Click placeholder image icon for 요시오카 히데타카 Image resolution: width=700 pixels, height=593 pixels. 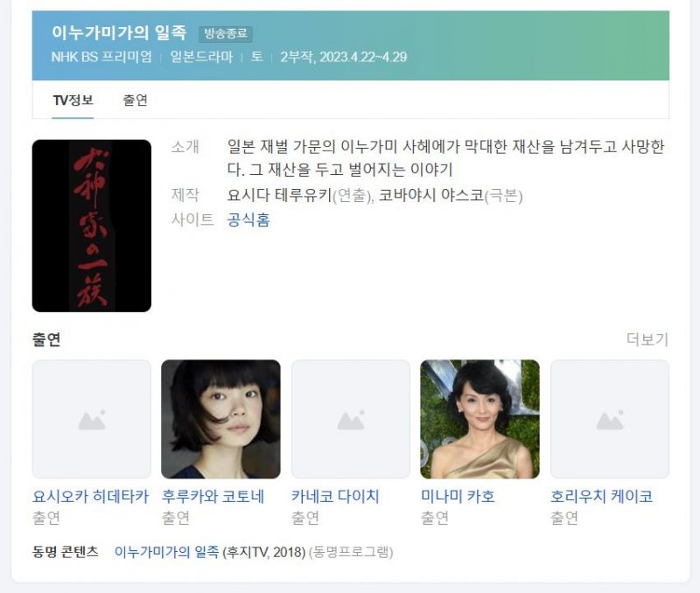92,420
